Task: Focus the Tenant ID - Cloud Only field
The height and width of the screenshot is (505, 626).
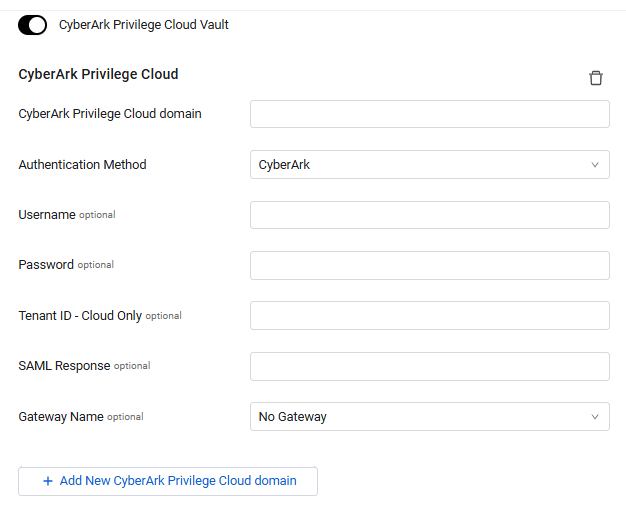Action: (x=429, y=316)
